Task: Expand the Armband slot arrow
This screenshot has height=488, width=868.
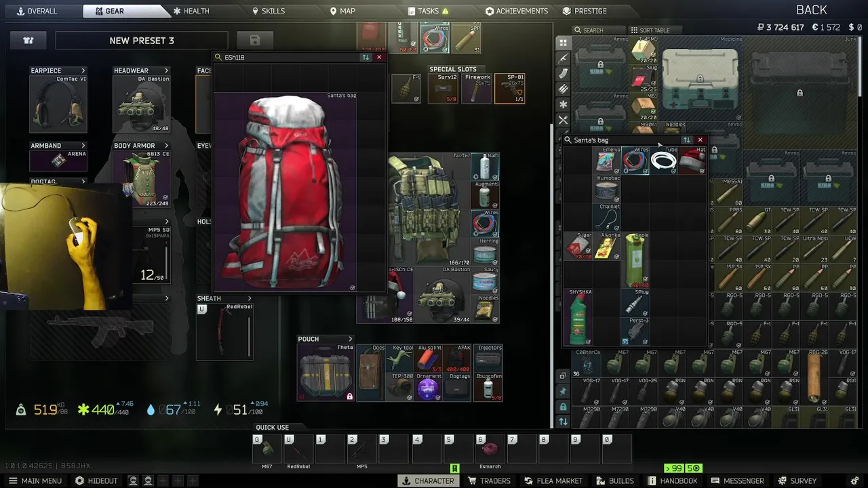Action: (x=83, y=146)
